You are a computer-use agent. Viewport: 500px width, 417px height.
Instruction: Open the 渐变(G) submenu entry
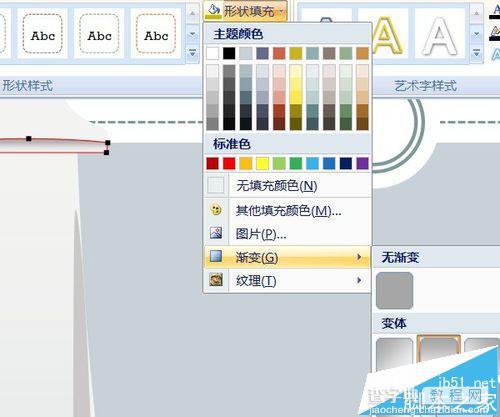pyautogui.click(x=287, y=257)
